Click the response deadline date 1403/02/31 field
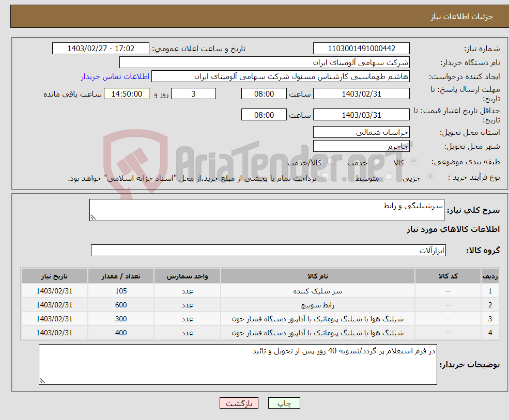This screenshot has width=509, height=420. pos(361,94)
